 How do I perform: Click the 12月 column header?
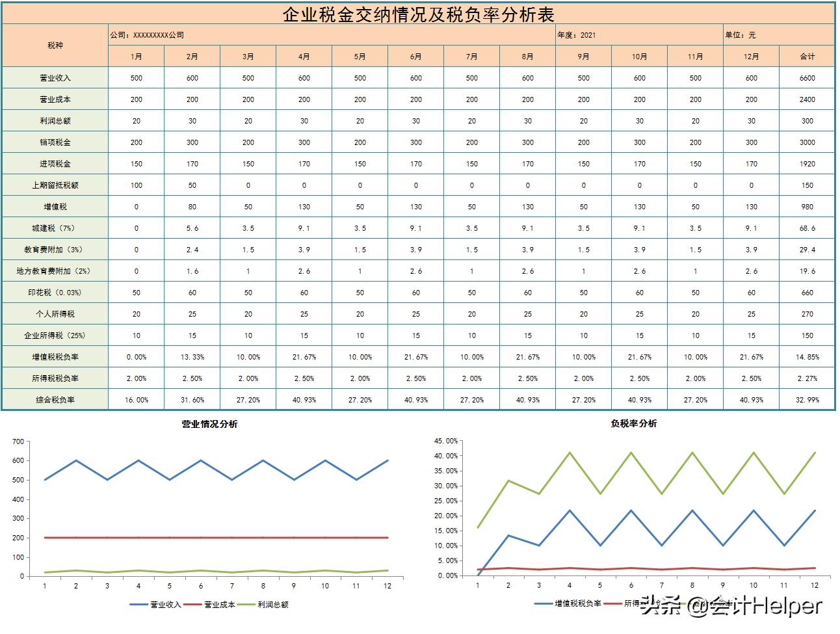[752, 56]
